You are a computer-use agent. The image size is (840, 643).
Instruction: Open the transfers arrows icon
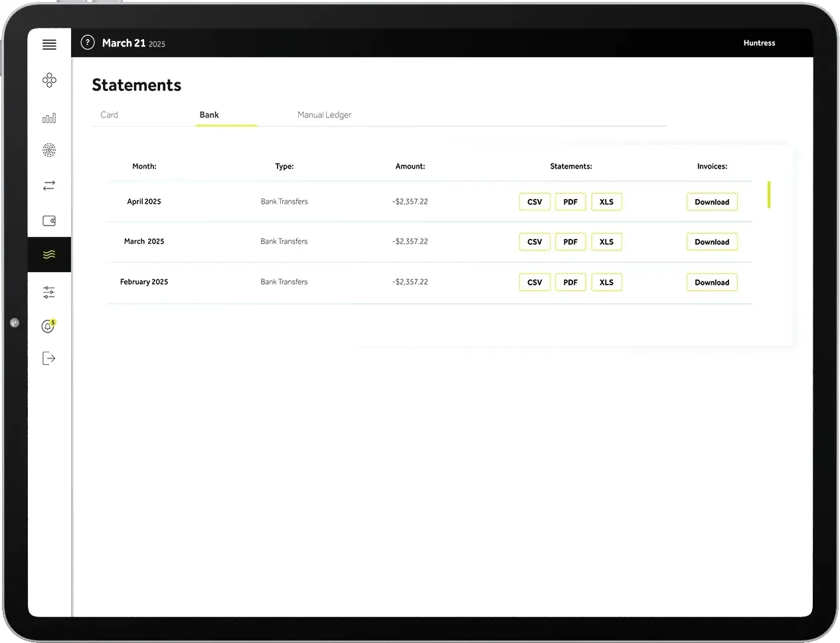point(49,186)
